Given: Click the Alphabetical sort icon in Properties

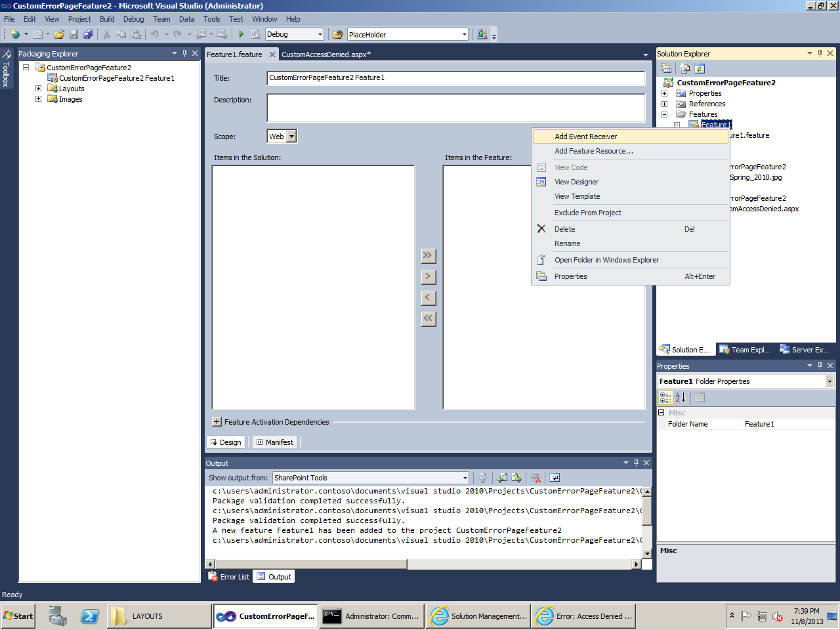Looking at the screenshot, I should pos(680,397).
